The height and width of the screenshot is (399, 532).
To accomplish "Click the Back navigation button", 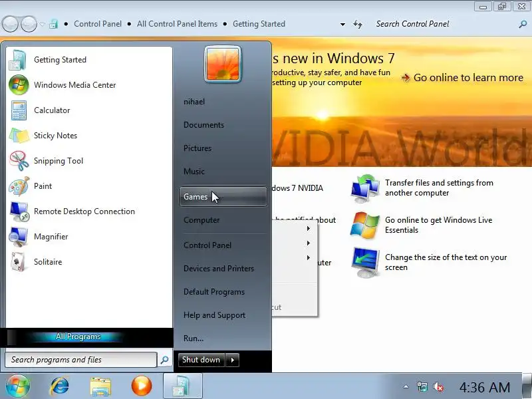I will pos(10,24).
